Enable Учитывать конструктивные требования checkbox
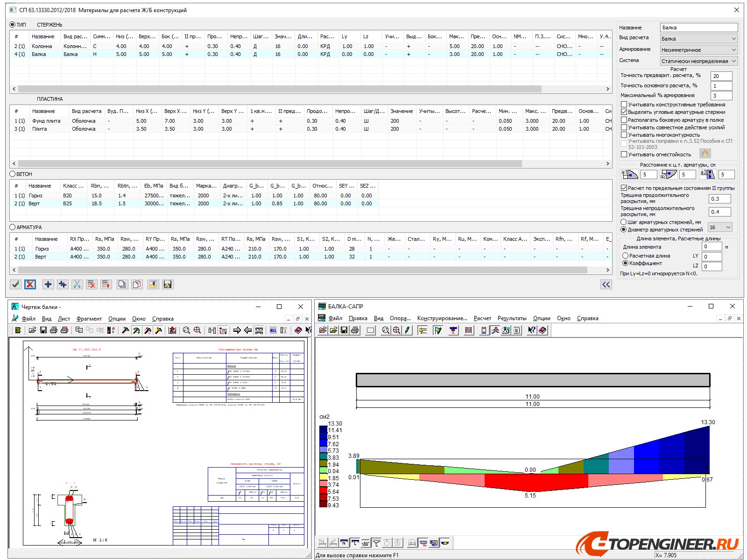The width and height of the screenshot is (747, 560). tap(624, 105)
